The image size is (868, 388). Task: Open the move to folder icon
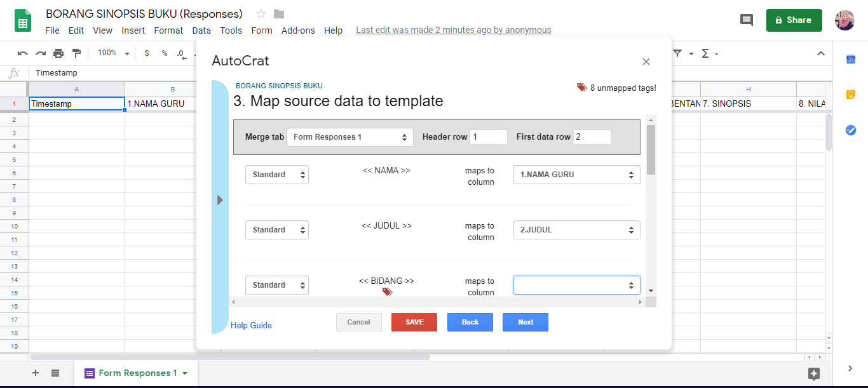click(x=279, y=14)
